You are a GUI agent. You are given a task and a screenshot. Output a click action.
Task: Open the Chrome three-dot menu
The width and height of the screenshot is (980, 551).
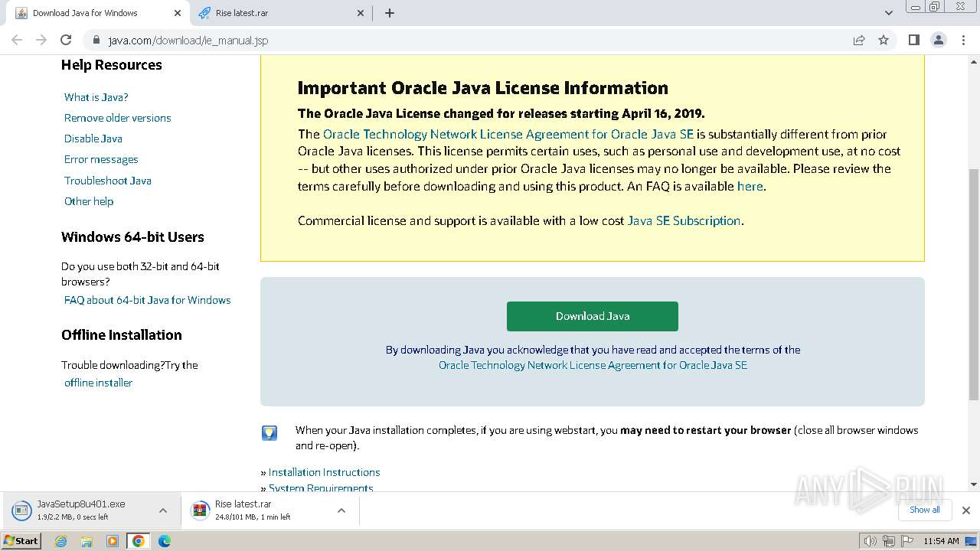point(962,40)
